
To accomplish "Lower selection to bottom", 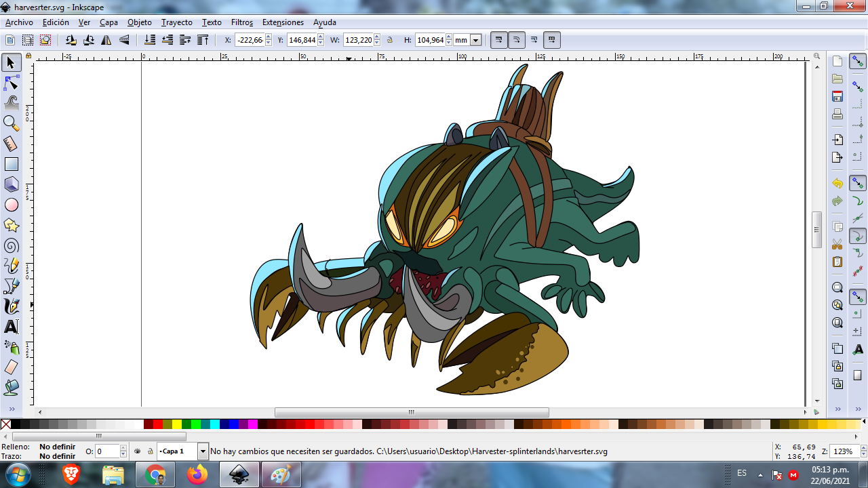I will 150,40.
